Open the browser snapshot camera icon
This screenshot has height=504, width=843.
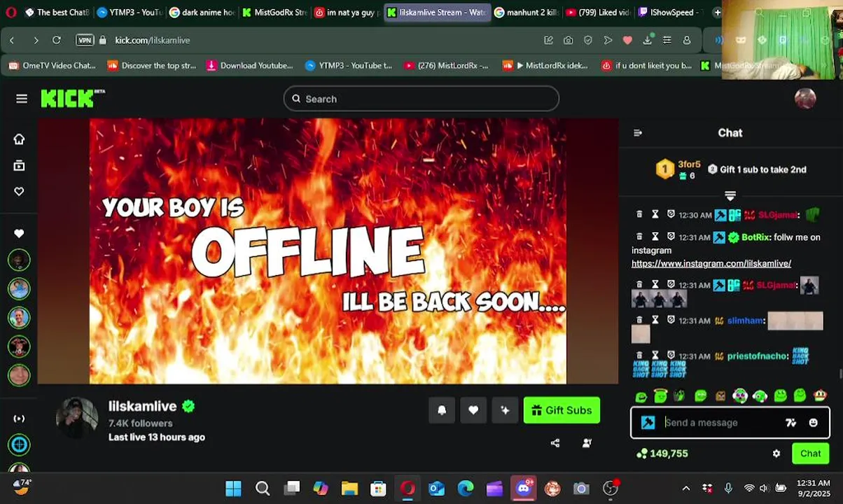point(569,40)
